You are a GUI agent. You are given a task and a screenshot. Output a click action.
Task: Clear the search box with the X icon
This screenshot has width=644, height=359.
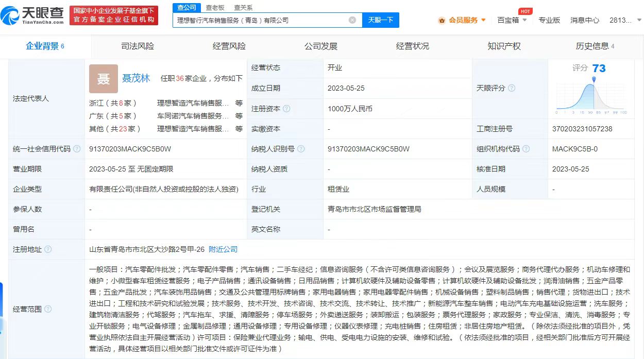coord(352,20)
